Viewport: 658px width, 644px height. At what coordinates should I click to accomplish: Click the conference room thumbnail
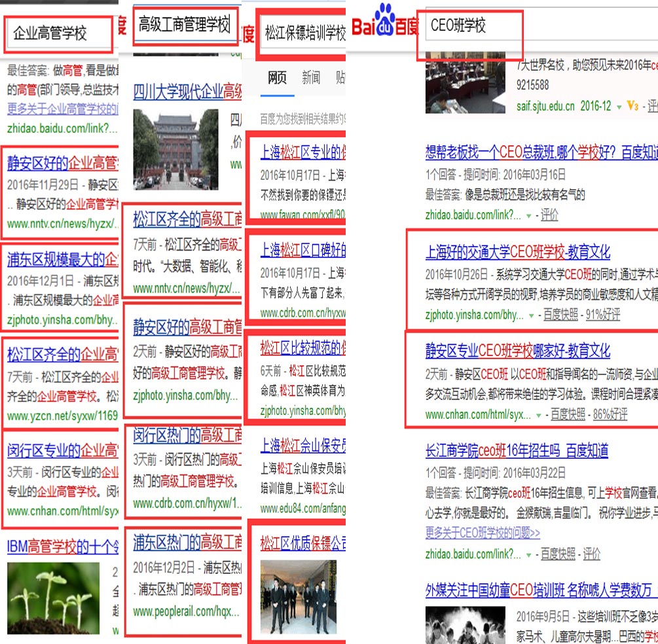466,82
